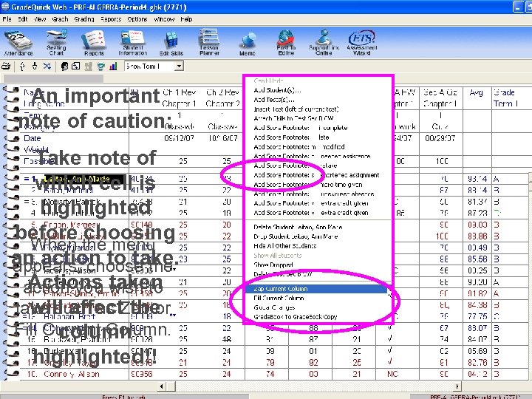Click the sort descending down-arrow icon
This screenshot has height=399, width=532.
(x=35, y=66)
